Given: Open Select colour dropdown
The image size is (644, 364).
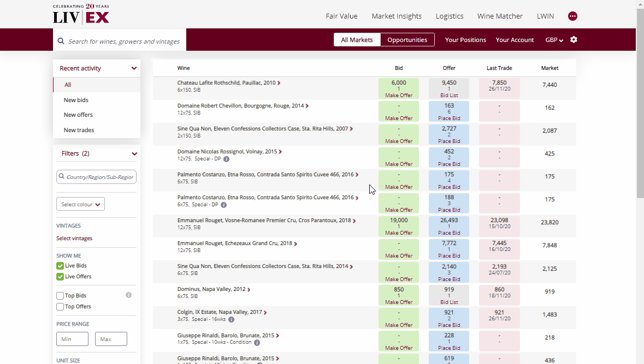Looking at the screenshot, I should 80,204.
